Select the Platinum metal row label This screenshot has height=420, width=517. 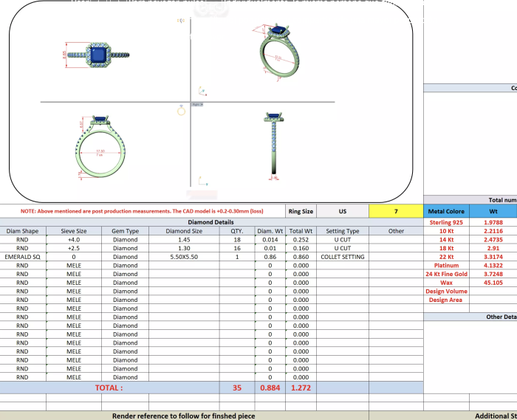[x=446, y=265]
